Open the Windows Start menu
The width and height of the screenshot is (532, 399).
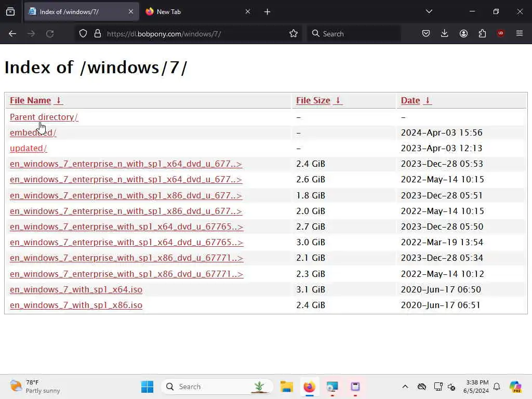(x=147, y=387)
